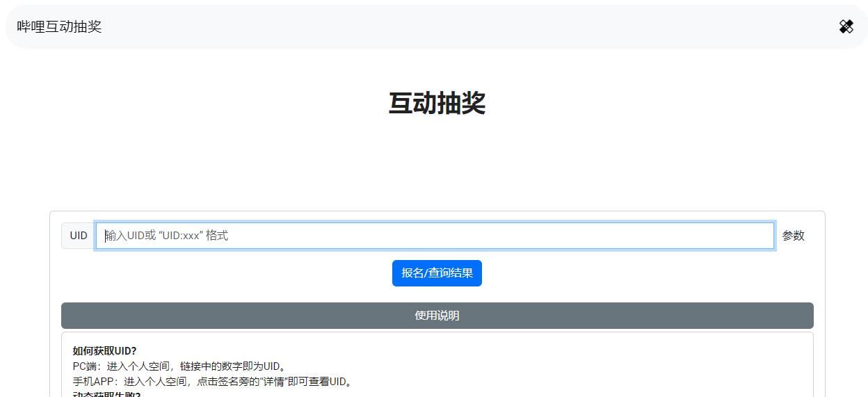Focus the UID input field
The height and width of the screenshot is (397, 868).
pyautogui.click(x=435, y=236)
